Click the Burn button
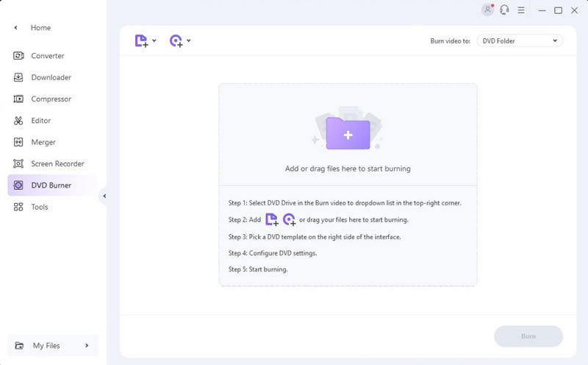Image resolution: width=588 pixels, height=365 pixels. pos(528,336)
